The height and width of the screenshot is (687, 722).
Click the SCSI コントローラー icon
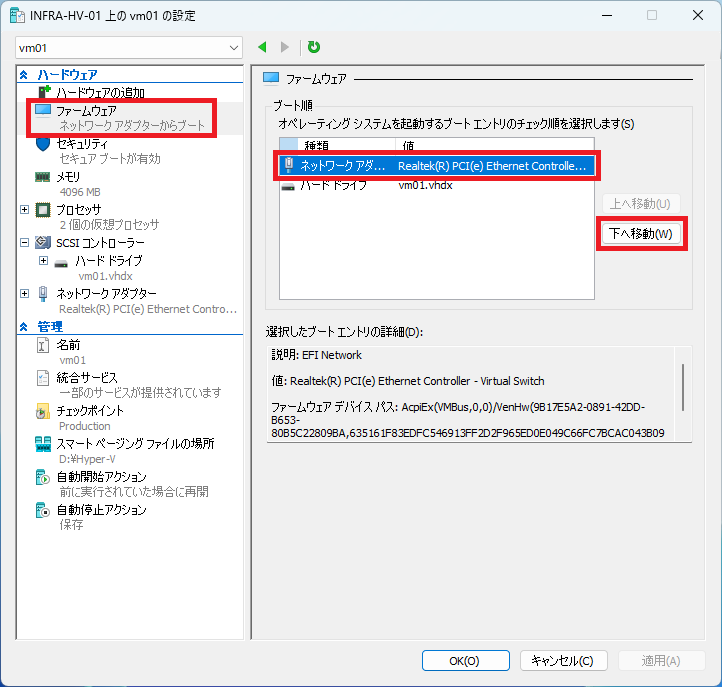(43, 242)
